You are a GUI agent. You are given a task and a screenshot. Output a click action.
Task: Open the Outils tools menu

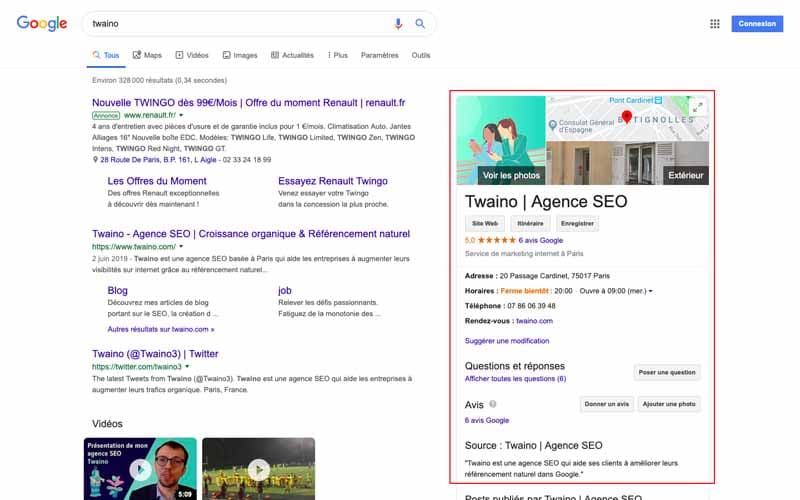coord(421,55)
